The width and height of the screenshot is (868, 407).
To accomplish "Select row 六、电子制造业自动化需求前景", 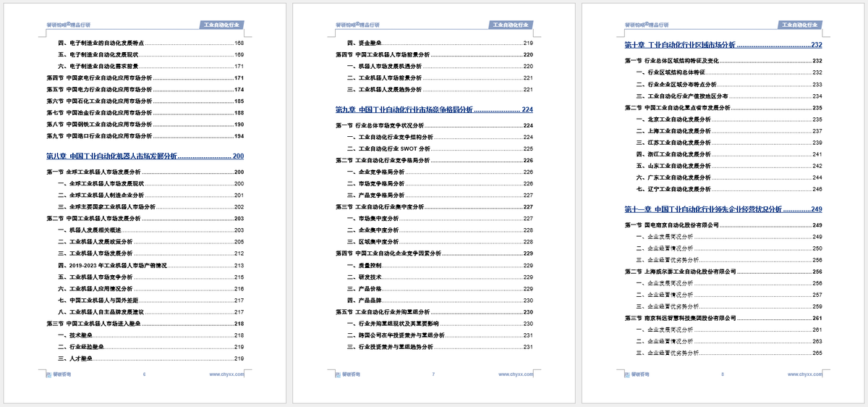I will coord(150,67).
